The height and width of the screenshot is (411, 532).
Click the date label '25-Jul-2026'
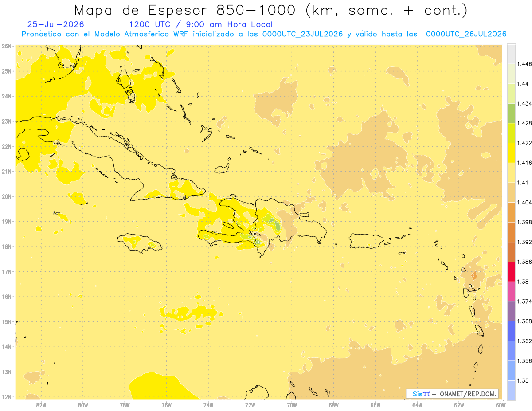(x=55, y=25)
